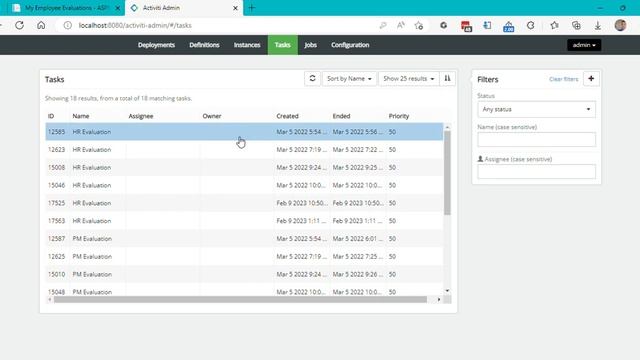Focus the Assignee filter input

click(536, 171)
